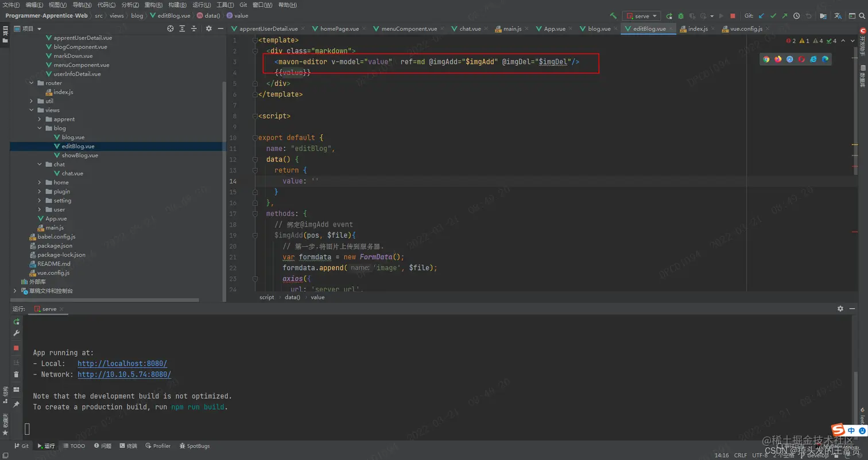868x460 pixels.
Task: Hide the project panel with minus icon
Action: pos(220,29)
